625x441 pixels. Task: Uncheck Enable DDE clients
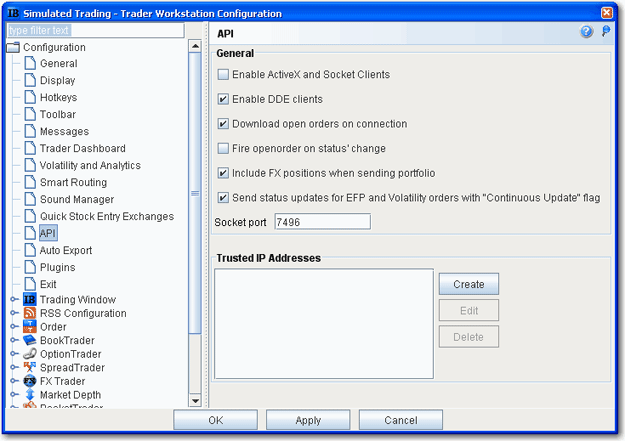(223, 99)
